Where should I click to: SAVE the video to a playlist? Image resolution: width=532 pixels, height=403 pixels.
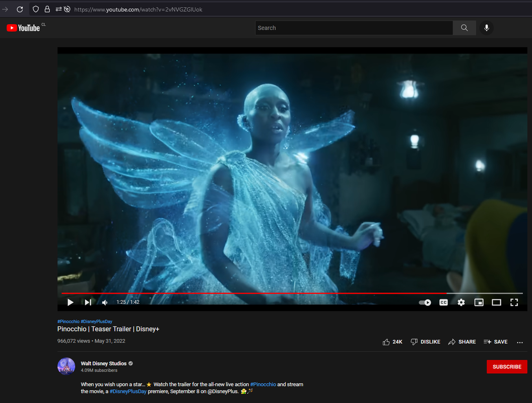click(495, 342)
